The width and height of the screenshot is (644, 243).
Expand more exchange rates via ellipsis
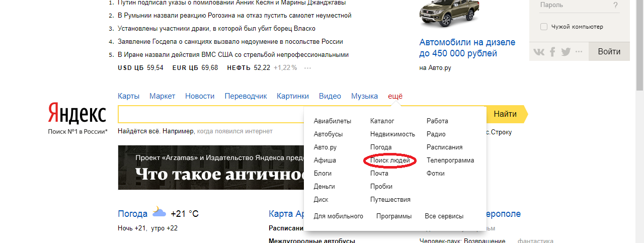pos(308,68)
